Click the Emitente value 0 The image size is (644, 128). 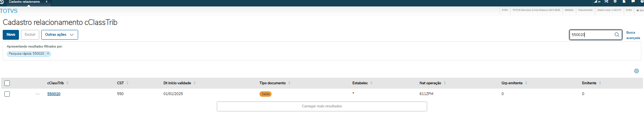point(583,94)
